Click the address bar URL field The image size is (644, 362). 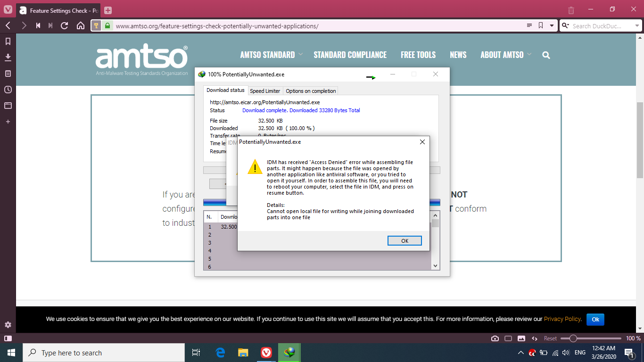pyautogui.click(x=318, y=26)
